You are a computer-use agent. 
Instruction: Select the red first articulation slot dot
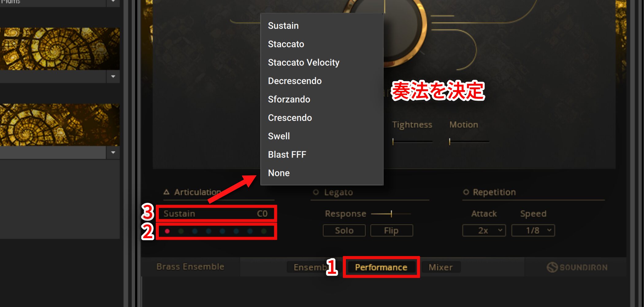tap(167, 231)
